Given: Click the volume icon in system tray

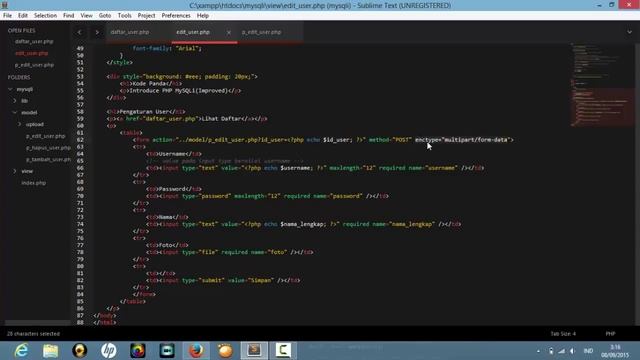Looking at the screenshot, I should click(x=572, y=351).
